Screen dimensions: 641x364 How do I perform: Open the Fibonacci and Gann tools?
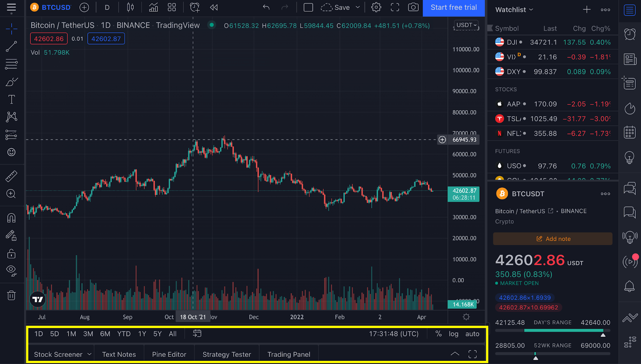(11, 64)
